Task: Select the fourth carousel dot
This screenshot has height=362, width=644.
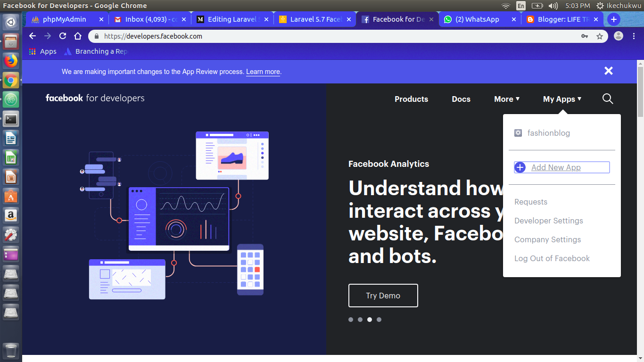Action: (x=379, y=320)
